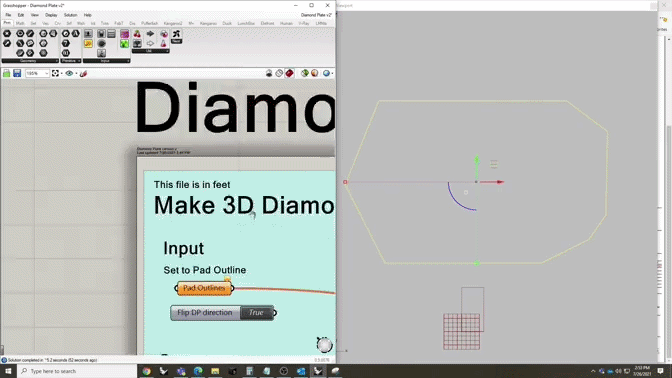Open the zoom percentage combo box

(37, 73)
